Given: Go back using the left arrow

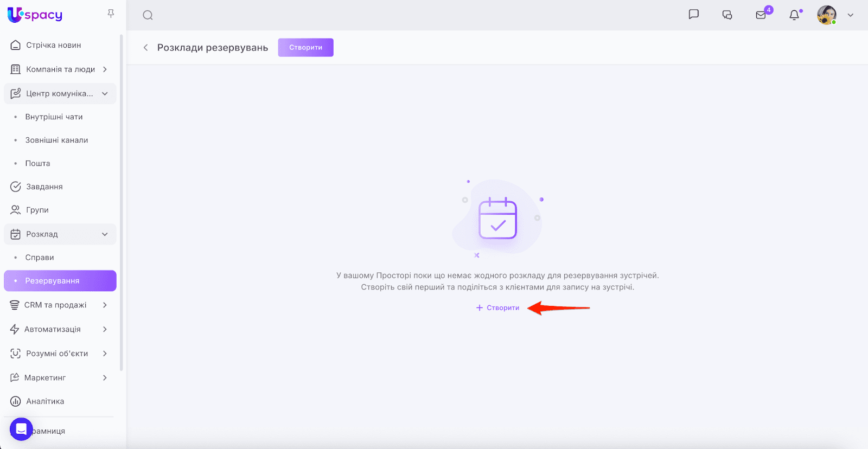Looking at the screenshot, I should click(x=145, y=48).
